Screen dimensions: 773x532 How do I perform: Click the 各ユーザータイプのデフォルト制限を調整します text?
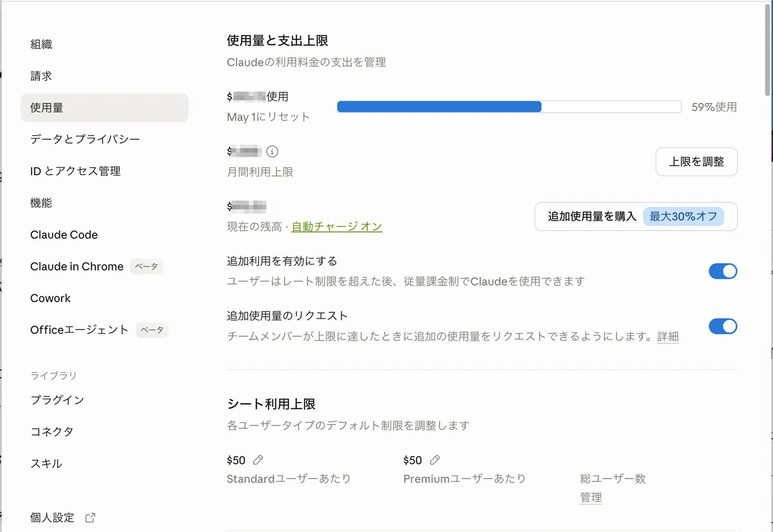pyautogui.click(x=348, y=426)
